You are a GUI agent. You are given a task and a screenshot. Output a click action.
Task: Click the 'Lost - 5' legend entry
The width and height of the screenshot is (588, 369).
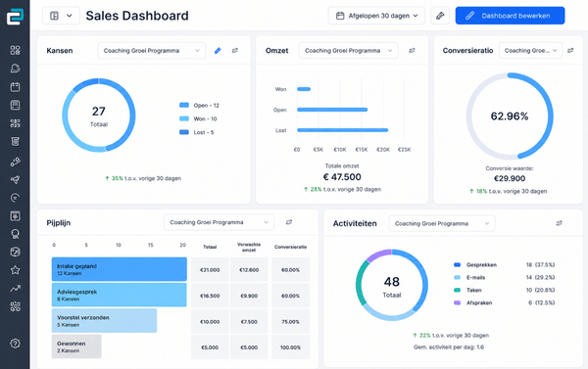point(197,132)
